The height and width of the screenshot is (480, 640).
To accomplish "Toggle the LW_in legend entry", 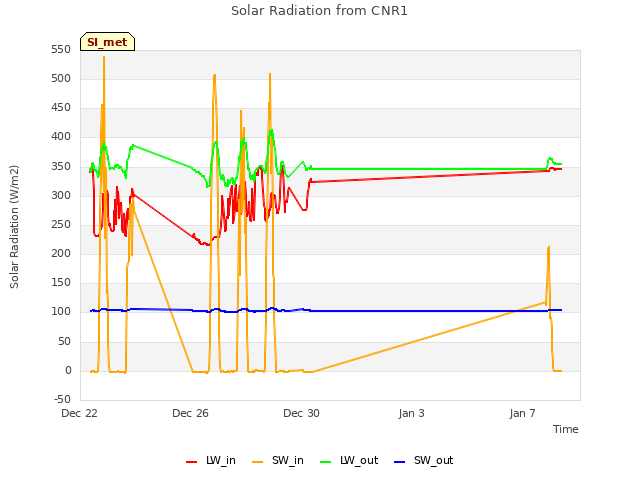I will click(211, 460).
